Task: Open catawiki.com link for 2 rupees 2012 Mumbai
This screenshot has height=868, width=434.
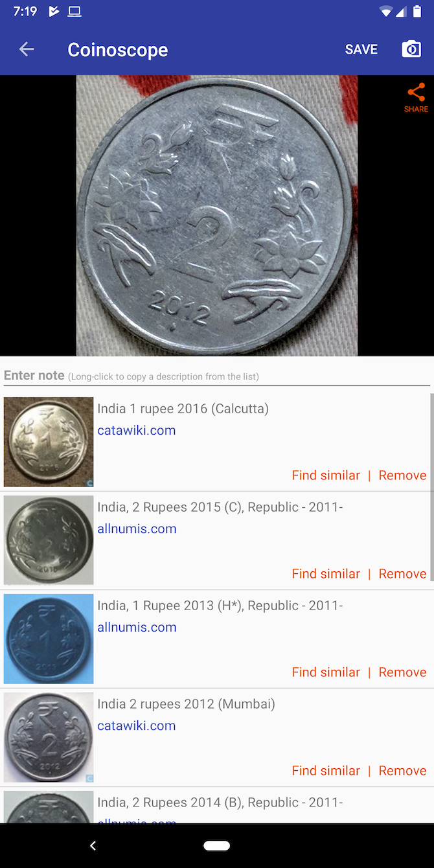Action: tap(137, 725)
